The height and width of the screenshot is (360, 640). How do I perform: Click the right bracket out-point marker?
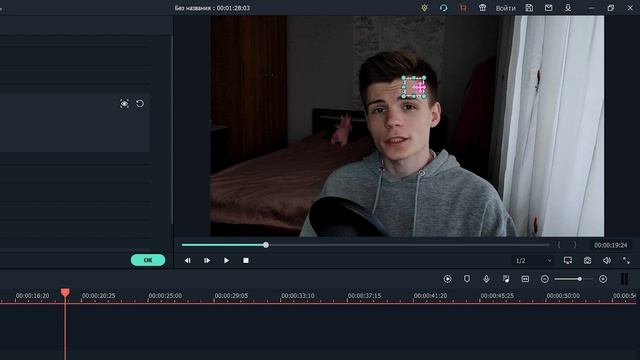coord(575,245)
